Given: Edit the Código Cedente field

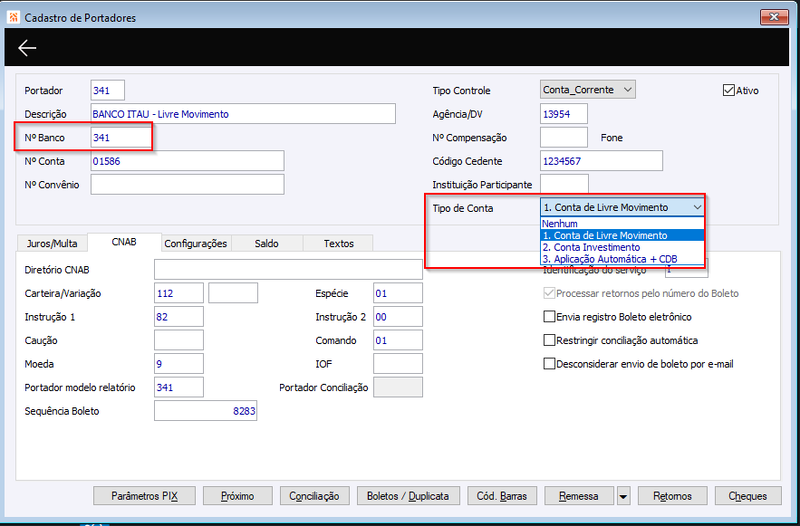Looking at the screenshot, I should click(x=602, y=161).
